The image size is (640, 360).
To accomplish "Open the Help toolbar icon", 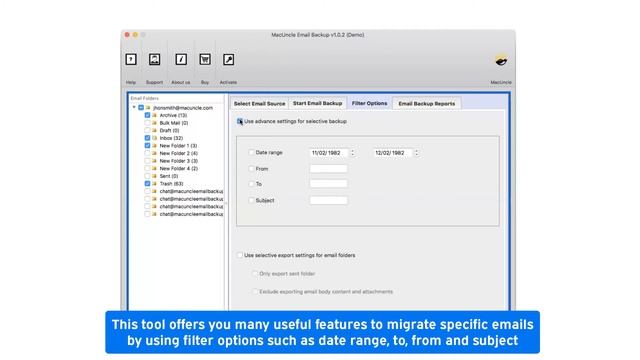I will point(131,60).
